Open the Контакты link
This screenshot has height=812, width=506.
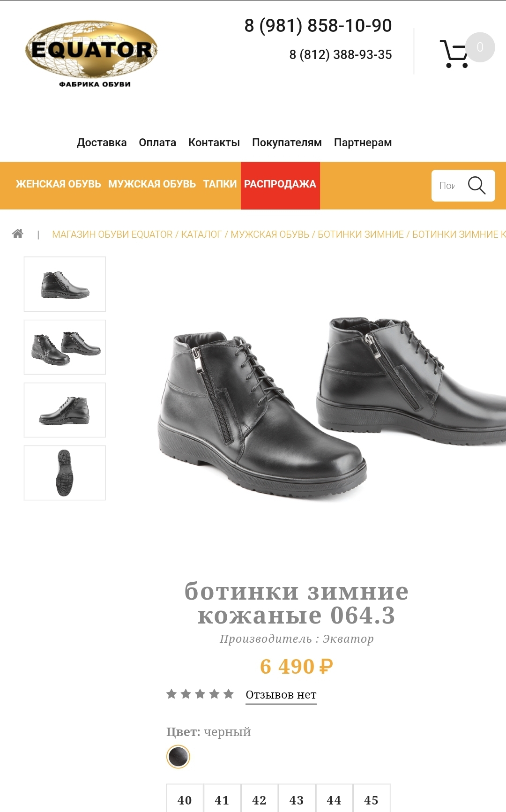pos(214,143)
